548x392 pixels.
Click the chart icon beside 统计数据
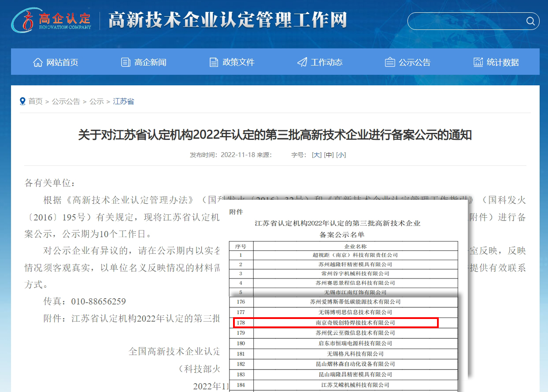pos(478,62)
